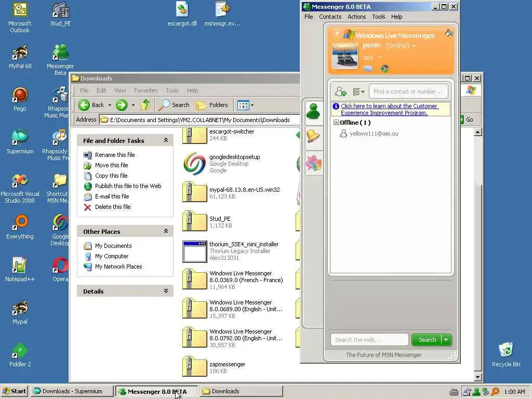
Task: Click the green Search button in Messenger
Action: [427, 340]
